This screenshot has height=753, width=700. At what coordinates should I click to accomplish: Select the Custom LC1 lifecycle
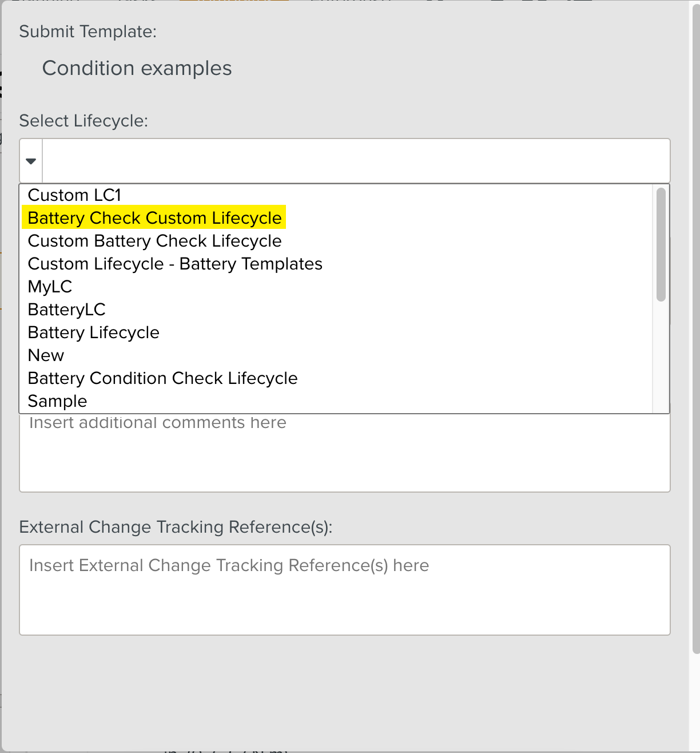click(74, 195)
